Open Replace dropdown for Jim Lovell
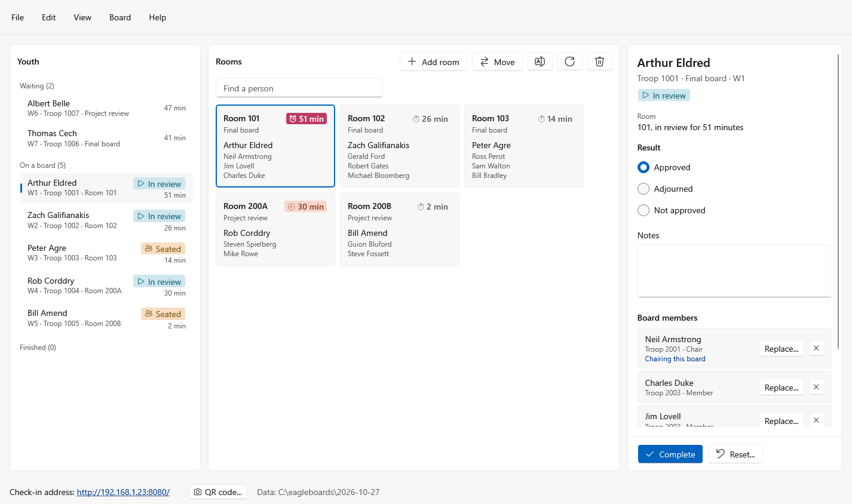852x504 pixels. [781, 420]
